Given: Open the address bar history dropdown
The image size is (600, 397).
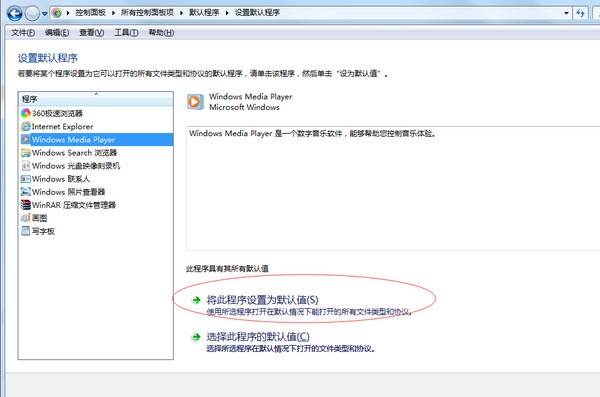Looking at the screenshot, I should (566, 13).
